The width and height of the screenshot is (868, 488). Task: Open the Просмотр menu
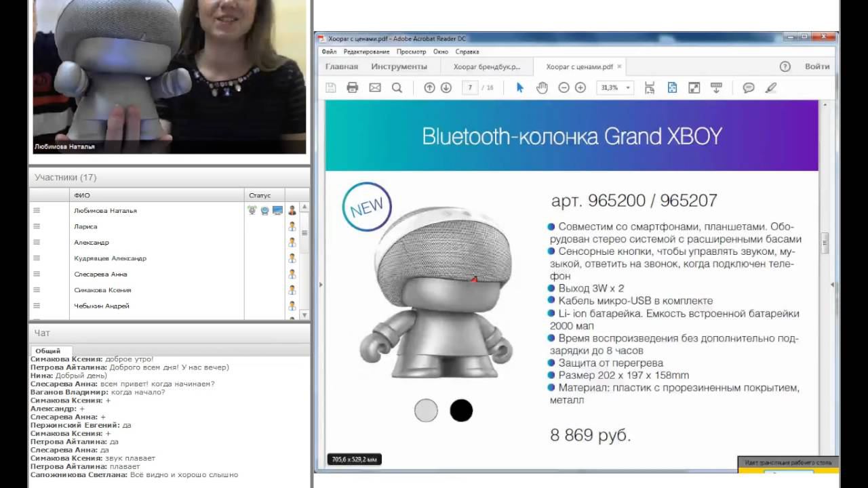(x=411, y=52)
